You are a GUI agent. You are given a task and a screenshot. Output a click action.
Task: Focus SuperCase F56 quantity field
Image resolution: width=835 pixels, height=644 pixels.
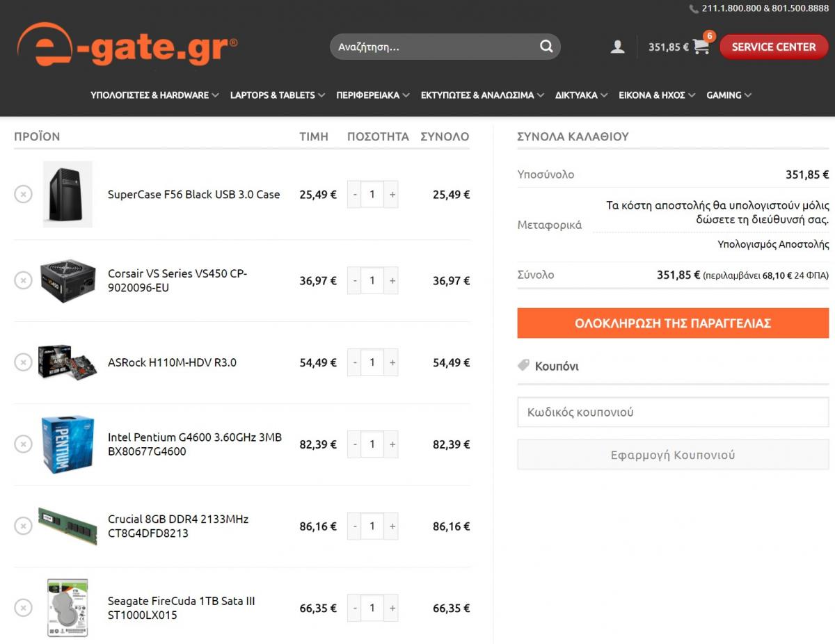tap(372, 195)
